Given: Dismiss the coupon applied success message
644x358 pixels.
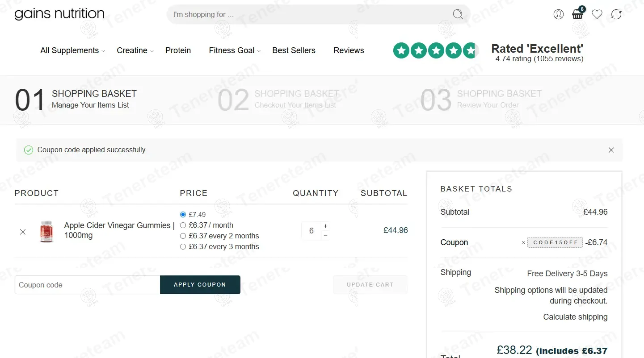Looking at the screenshot, I should pyautogui.click(x=611, y=150).
